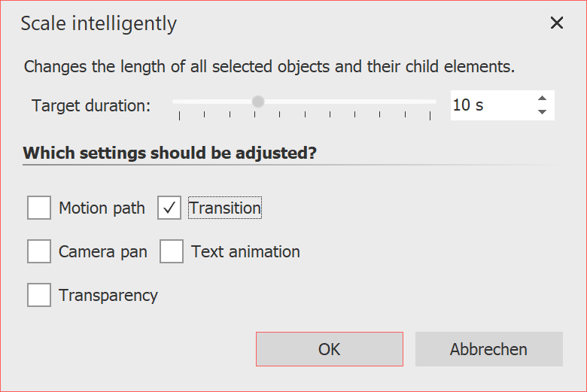Click the 10 s duration input field
This screenshot has height=392, width=587.
(489, 105)
